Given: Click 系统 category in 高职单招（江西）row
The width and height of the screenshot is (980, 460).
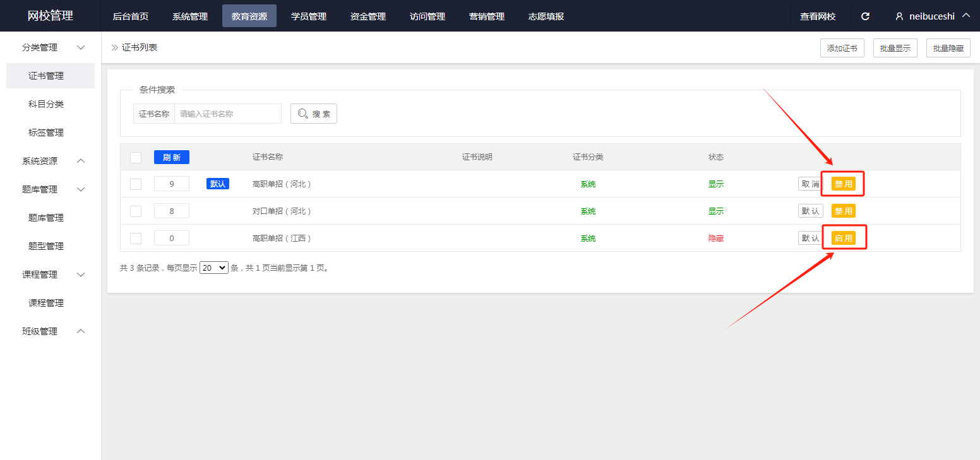Looking at the screenshot, I should tap(588, 239).
